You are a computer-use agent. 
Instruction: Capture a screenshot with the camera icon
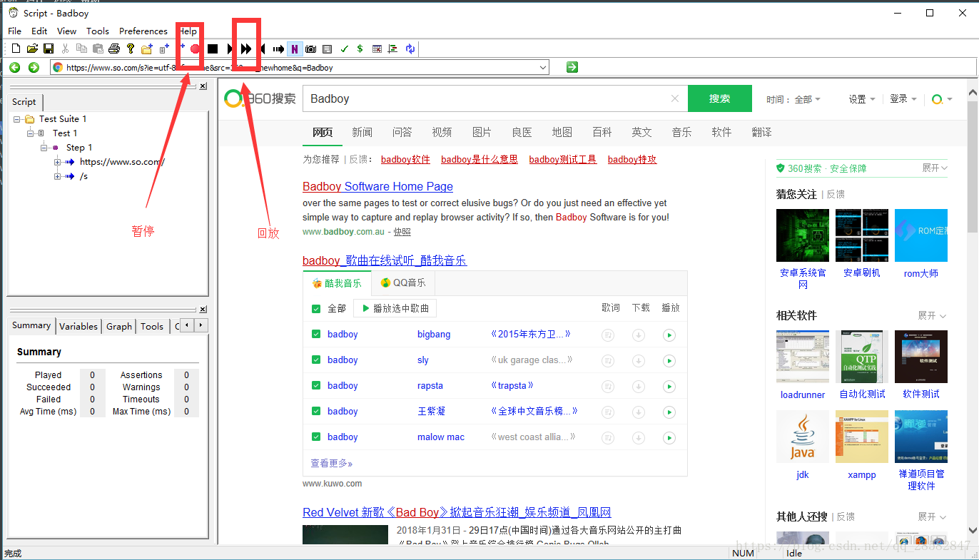310,49
